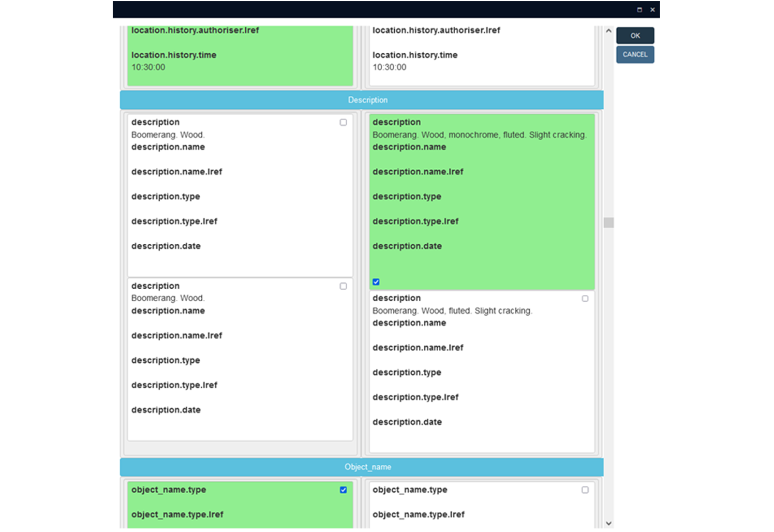Click the green panel's description.type.lref field
This screenshot has height=532, width=774.
[415, 222]
